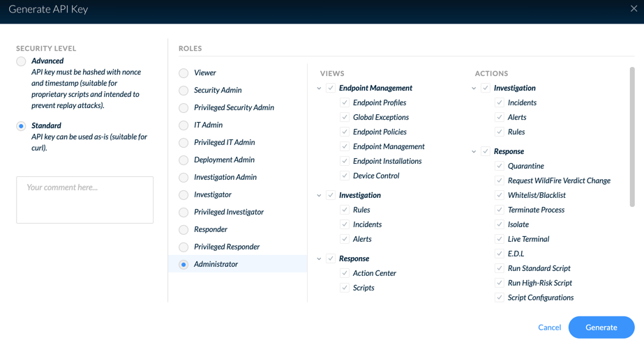
Task: Collapse the Investigation actions group
Action: (x=474, y=88)
